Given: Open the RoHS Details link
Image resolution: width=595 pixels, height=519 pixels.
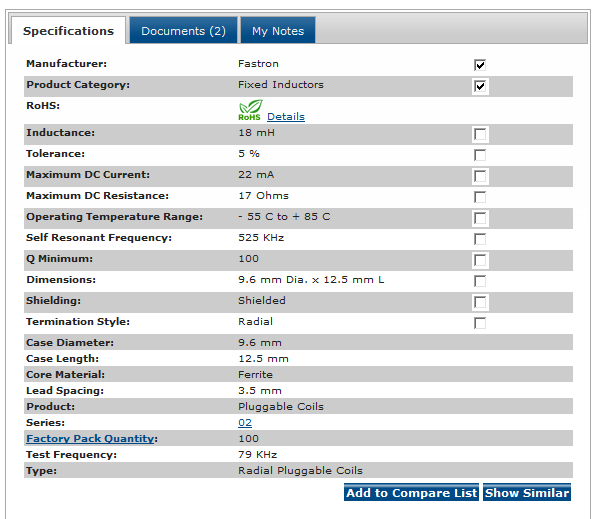Looking at the screenshot, I should [x=286, y=116].
